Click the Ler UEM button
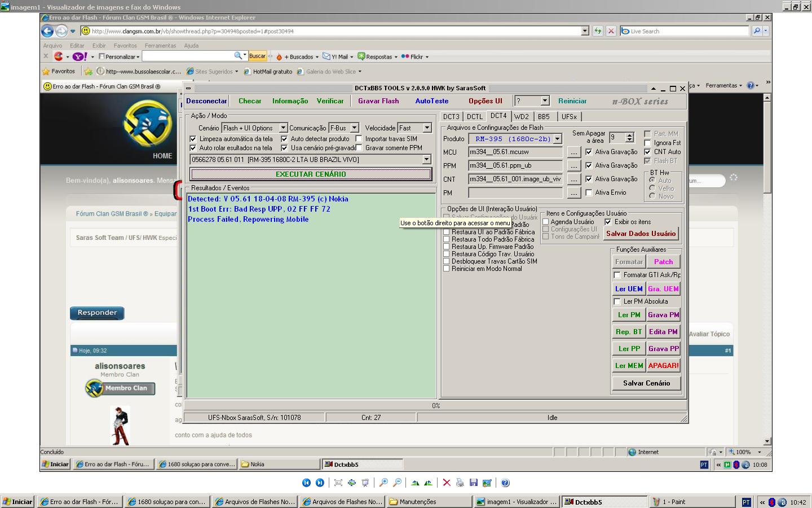812x508 pixels. point(629,289)
